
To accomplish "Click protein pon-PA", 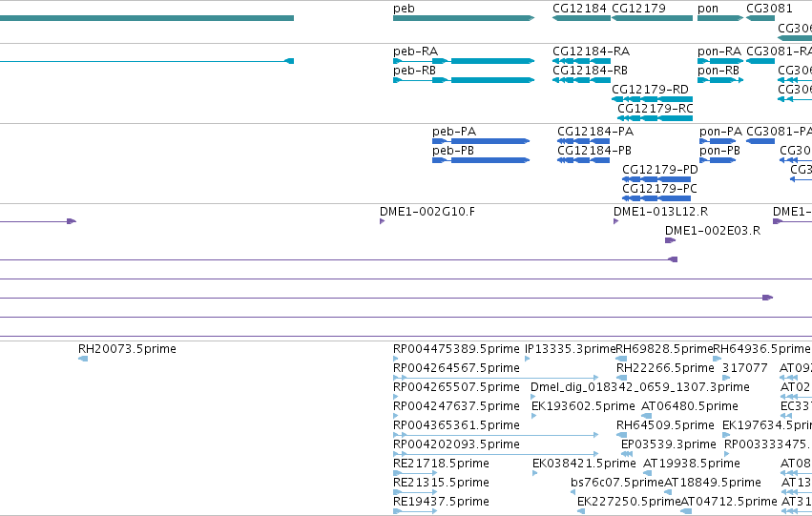I will pyautogui.click(x=718, y=141).
